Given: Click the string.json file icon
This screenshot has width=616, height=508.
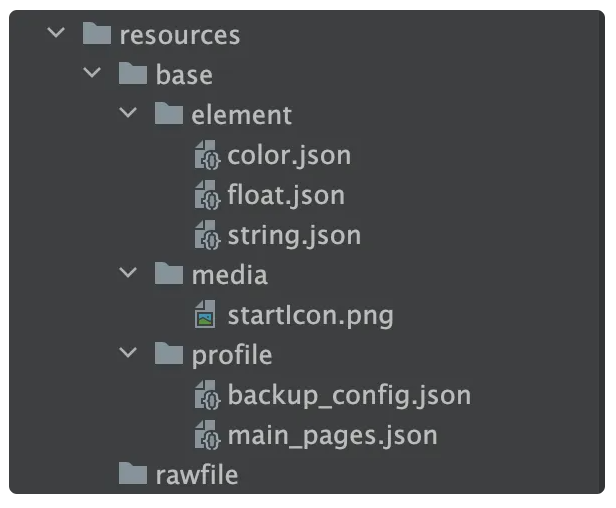Looking at the screenshot, I should click(x=207, y=235).
